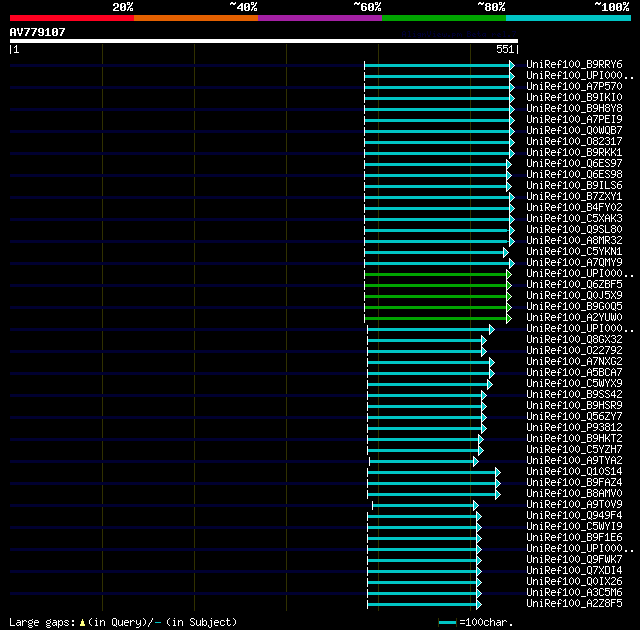Click the purple ~60% identity color segment
The height and width of the screenshot is (630, 640).
(320, 18)
